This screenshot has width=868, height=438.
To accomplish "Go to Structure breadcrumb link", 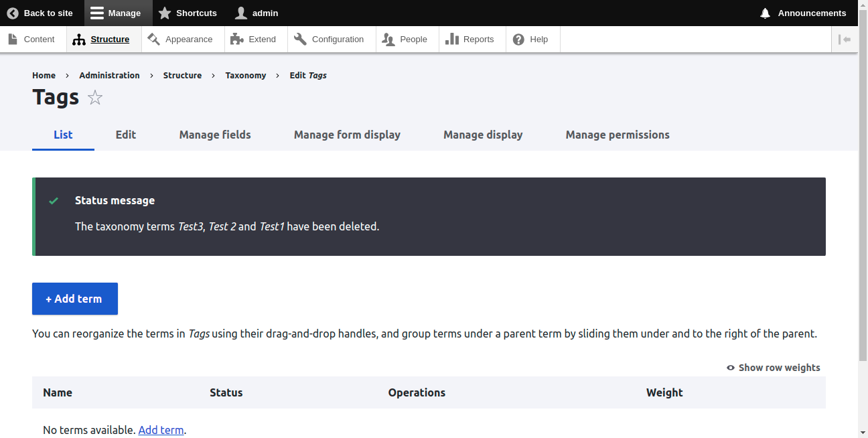I will click(x=182, y=76).
